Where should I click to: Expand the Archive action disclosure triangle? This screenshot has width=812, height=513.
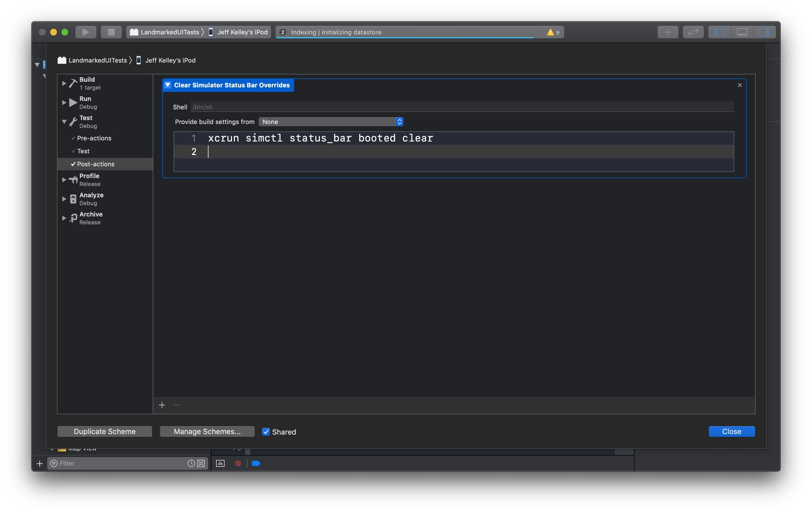tap(64, 218)
